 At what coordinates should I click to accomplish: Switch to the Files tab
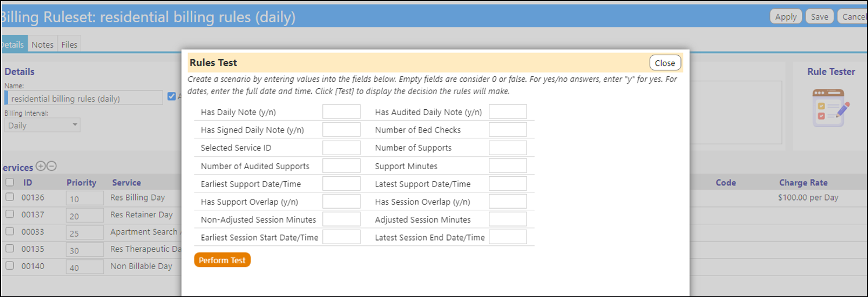coord(69,44)
